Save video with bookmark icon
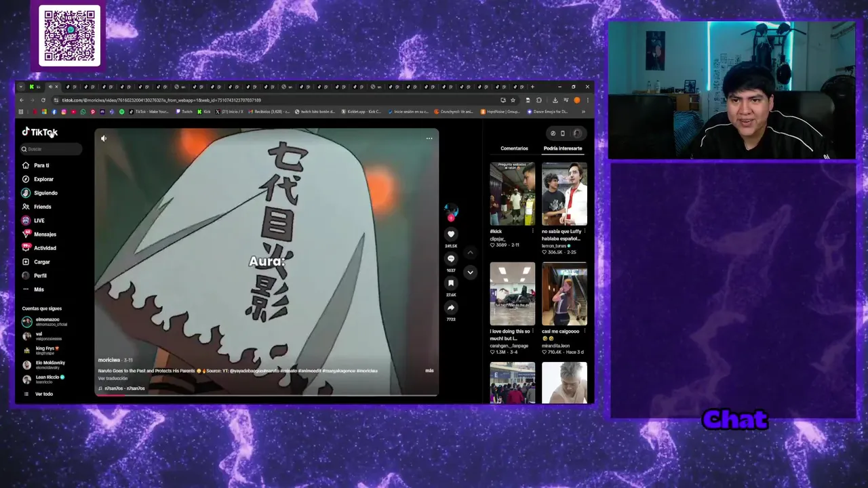Image resolution: width=868 pixels, height=488 pixels. pos(451,283)
